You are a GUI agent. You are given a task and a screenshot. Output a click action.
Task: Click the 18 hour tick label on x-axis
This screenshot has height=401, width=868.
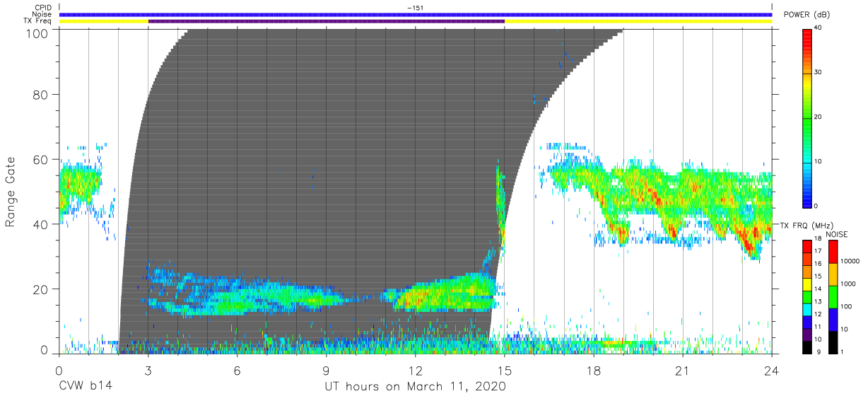point(594,370)
